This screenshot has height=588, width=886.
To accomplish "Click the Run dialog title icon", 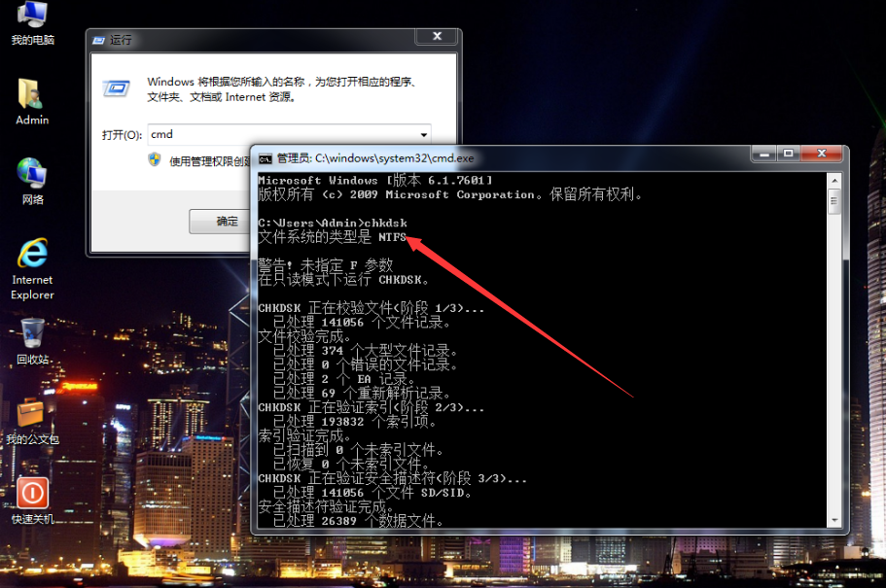I will (99, 40).
